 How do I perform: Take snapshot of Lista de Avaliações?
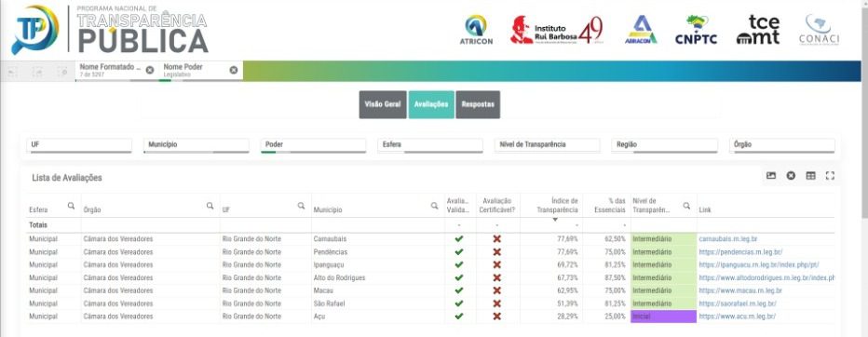pos(771,175)
